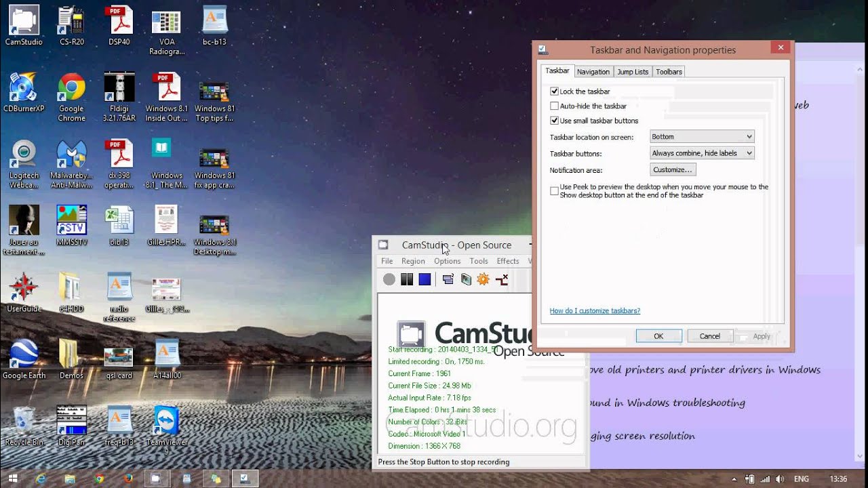The height and width of the screenshot is (488, 868).
Task: Open the Google Chrome desktop shortcut
Action: pos(71,98)
